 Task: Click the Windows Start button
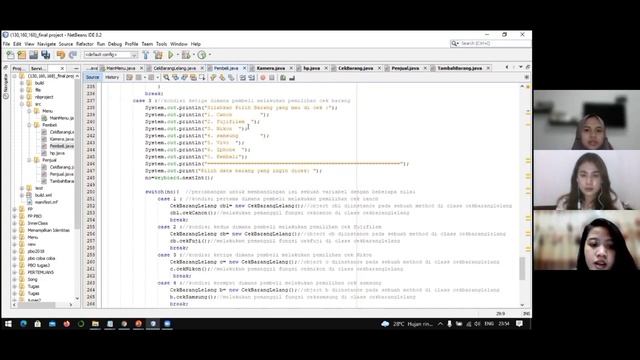8,324
